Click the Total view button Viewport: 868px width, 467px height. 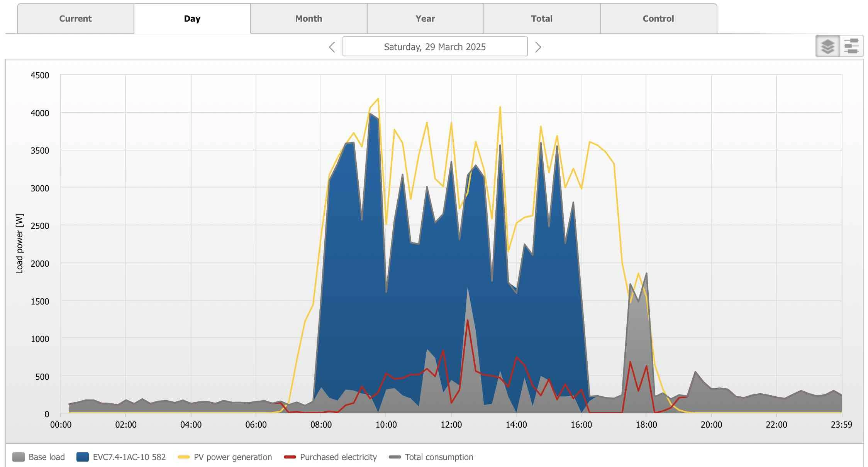tap(541, 18)
